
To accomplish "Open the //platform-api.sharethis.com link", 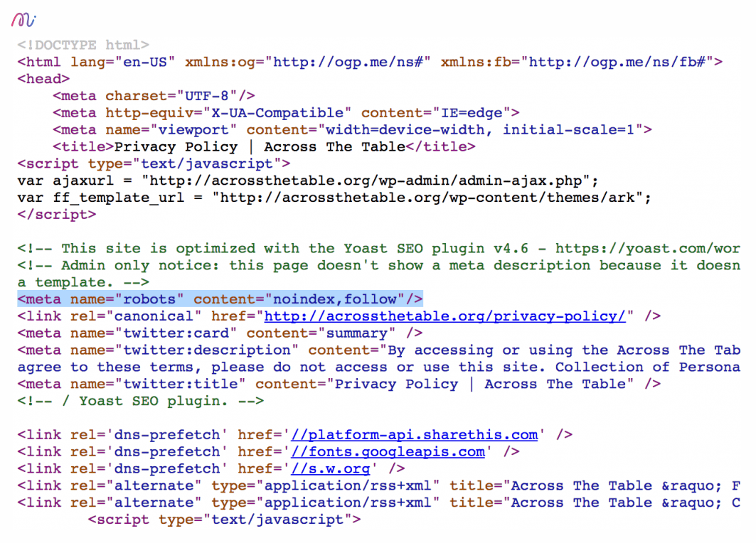I will pyautogui.click(x=414, y=434).
